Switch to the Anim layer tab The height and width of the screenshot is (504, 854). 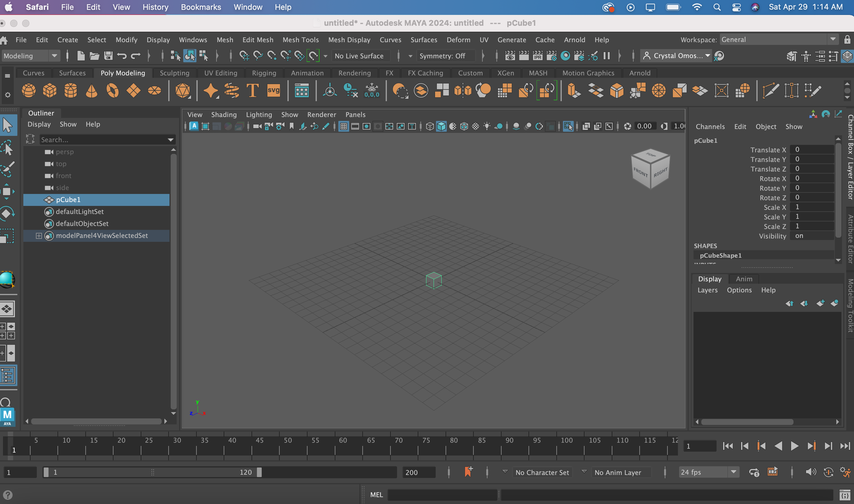(744, 279)
